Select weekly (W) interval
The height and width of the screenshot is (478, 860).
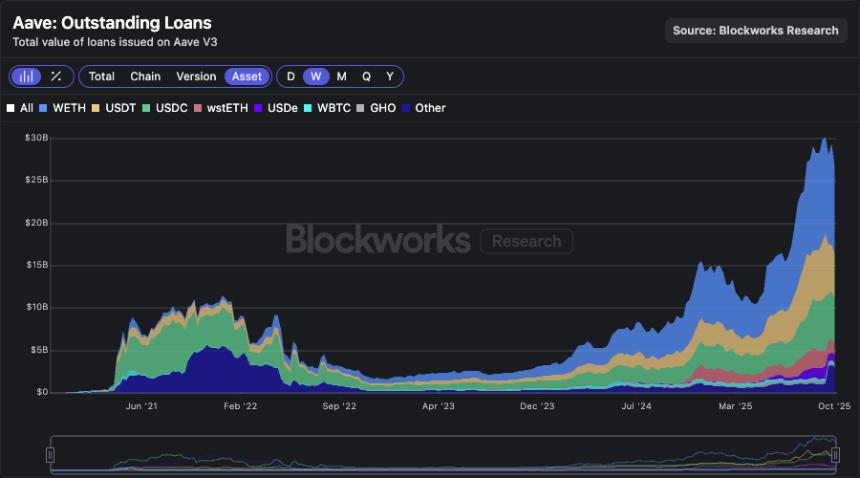tap(316, 76)
